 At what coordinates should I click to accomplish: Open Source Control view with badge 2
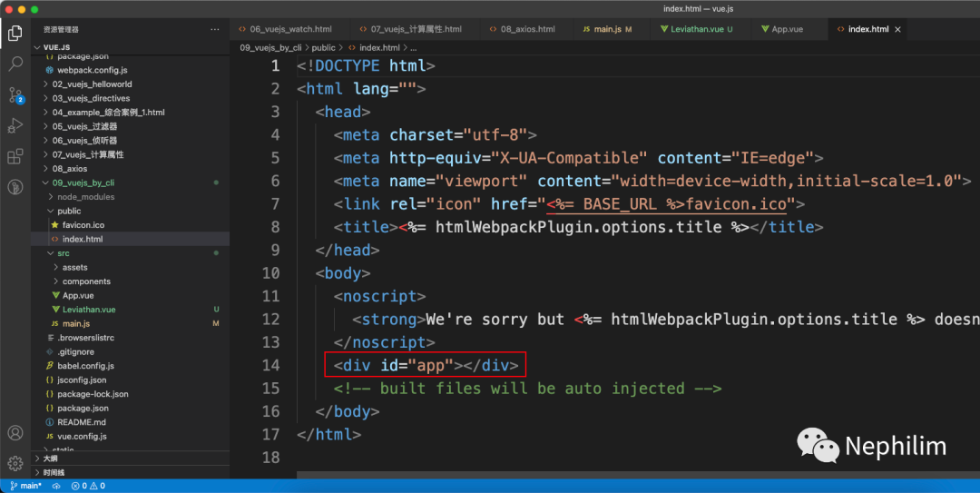(x=15, y=95)
